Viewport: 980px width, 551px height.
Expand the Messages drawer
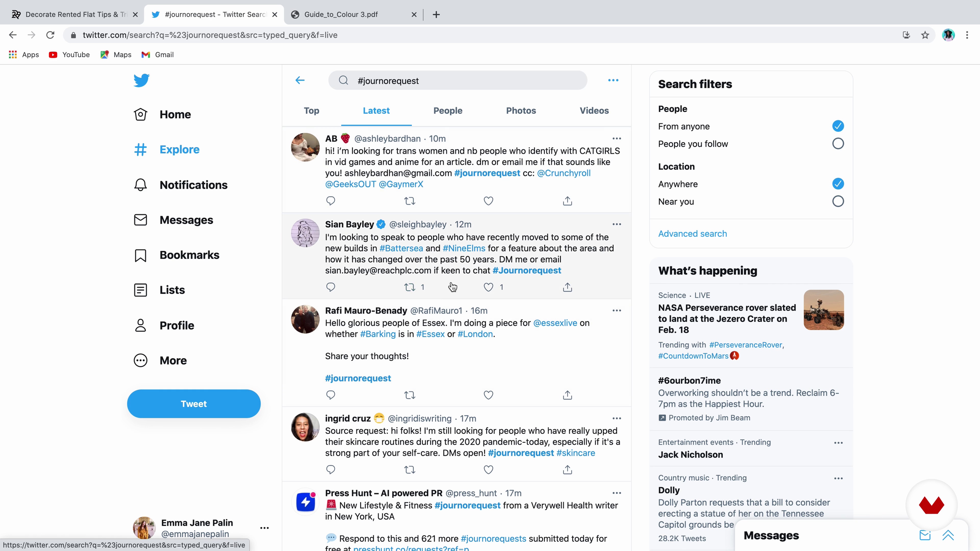click(x=948, y=535)
